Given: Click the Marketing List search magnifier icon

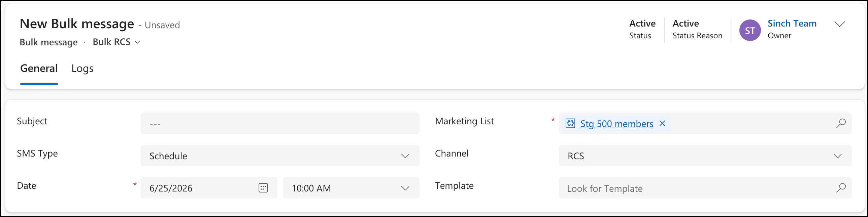Looking at the screenshot, I should [x=841, y=123].
